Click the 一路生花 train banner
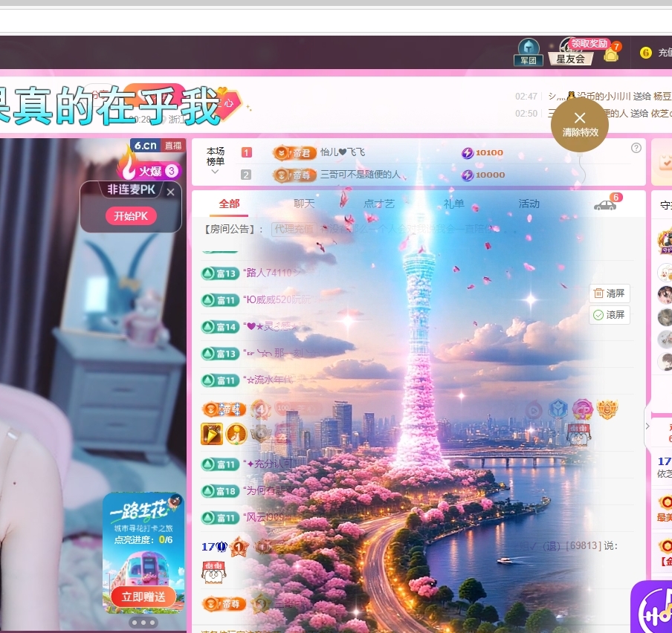672x633 pixels. pyautogui.click(x=143, y=553)
